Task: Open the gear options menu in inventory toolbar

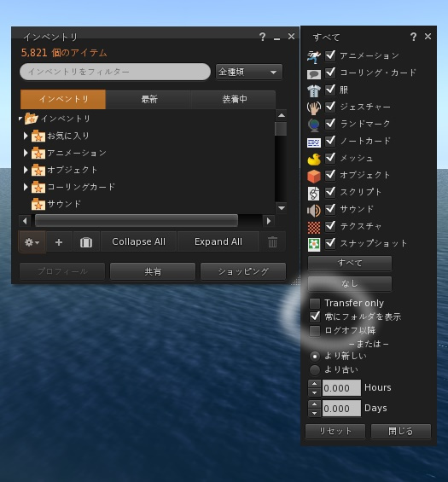Action: point(32,242)
